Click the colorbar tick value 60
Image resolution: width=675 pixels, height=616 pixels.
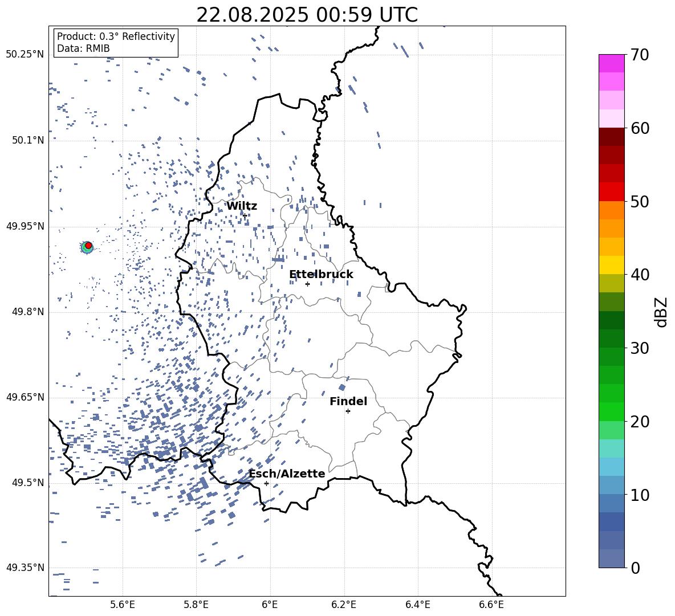[640, 128]
